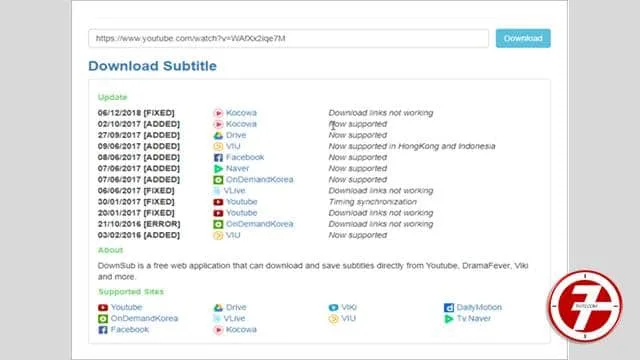Click VLive icon under Supported Sites

pos(217,318)
